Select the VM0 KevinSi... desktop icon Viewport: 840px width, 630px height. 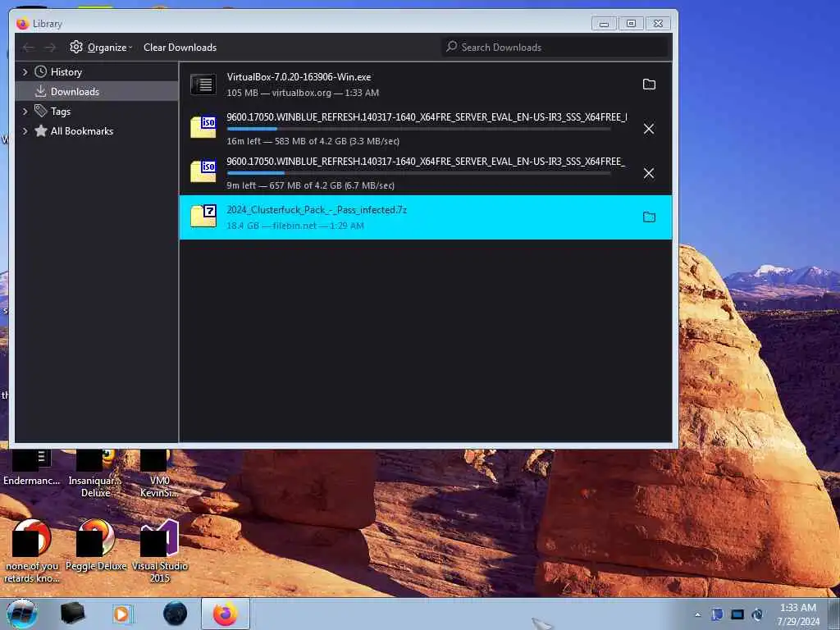(x=159, y=474)
